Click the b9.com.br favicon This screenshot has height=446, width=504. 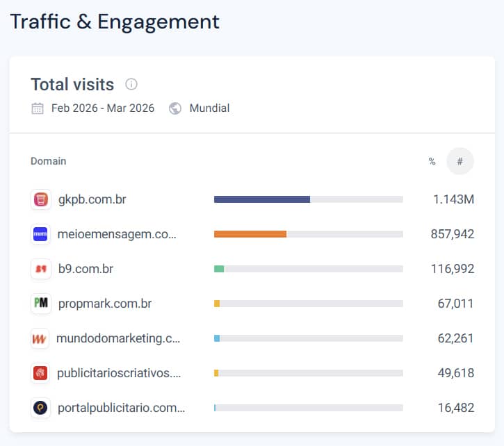pos(41,269)
